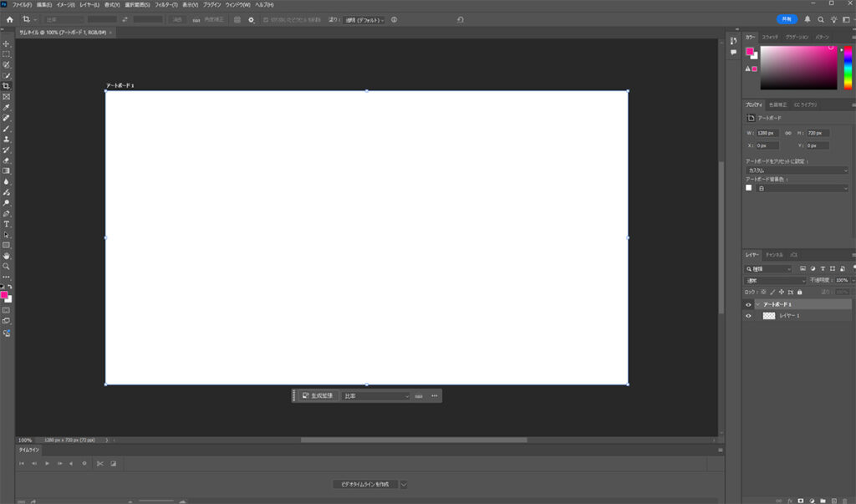Click the hue spectrum slider
Screen dimensions: 856x504
(x=848, y=68)
